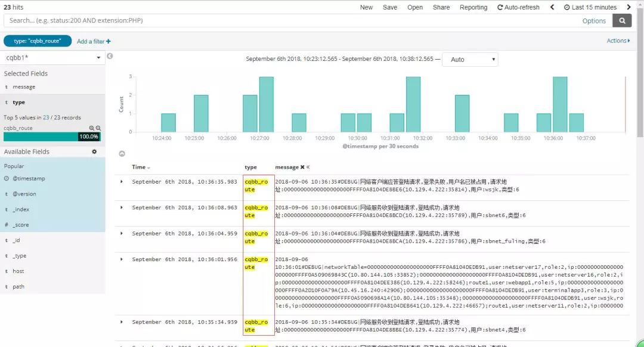Open the Share menu item

pos(441,7)
